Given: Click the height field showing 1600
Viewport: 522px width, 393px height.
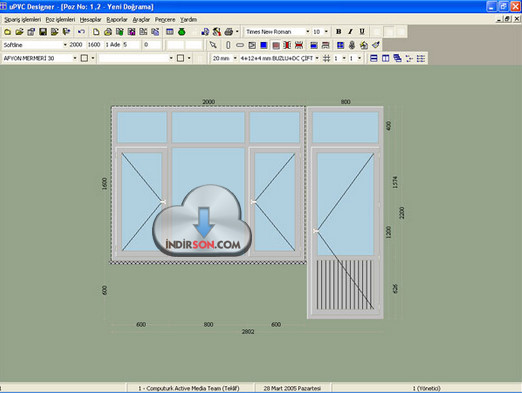Looking at the screenshot, I should point(94,45).
